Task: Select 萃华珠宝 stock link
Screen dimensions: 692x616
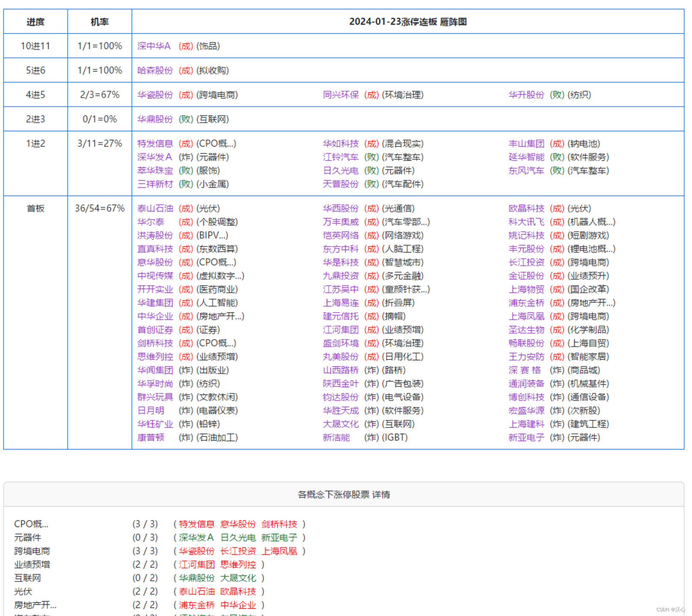Action: pyautogui.click(x=155, y=171)
